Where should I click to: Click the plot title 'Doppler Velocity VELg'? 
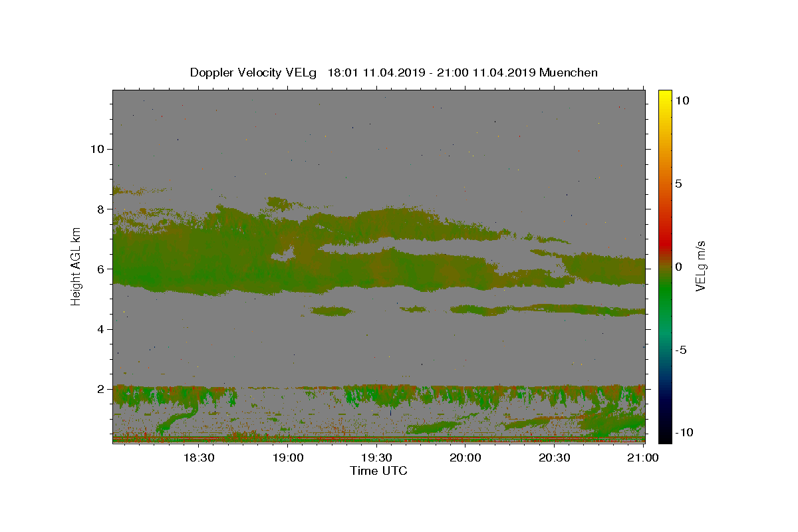pyautogui.click(x=253, y=72)
